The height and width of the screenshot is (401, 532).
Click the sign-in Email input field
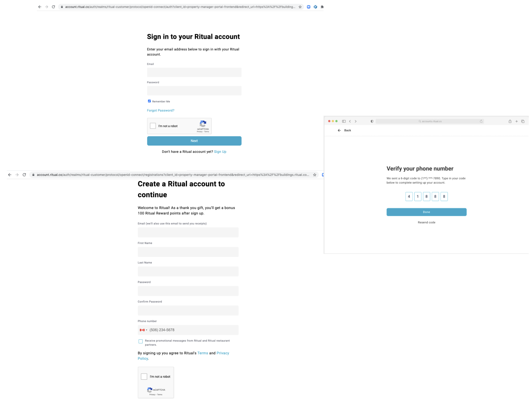click(x=194, y=72)
